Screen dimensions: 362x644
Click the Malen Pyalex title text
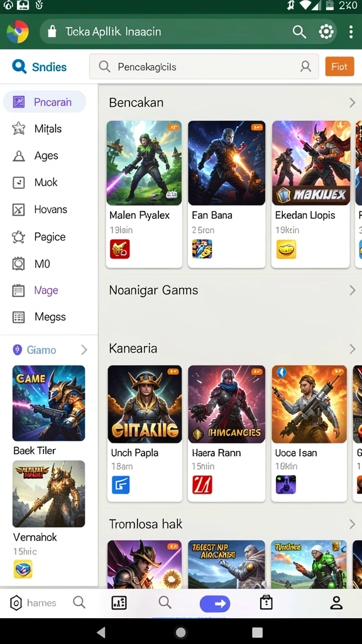tap(140, 215)
